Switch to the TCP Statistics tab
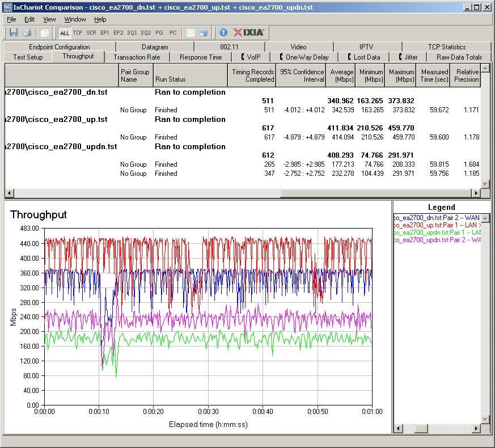 (x=447, y=47)
